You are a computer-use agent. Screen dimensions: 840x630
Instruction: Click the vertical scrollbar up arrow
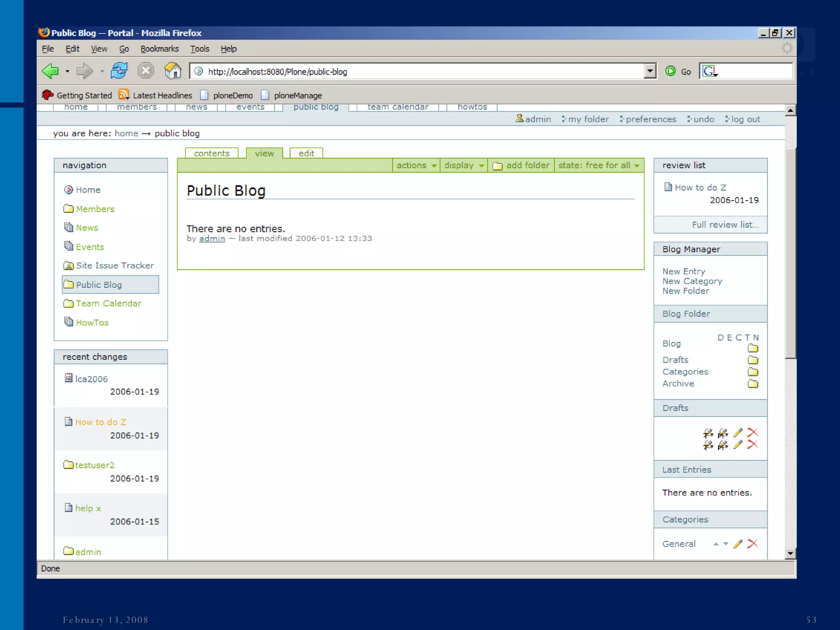point(791,110)
